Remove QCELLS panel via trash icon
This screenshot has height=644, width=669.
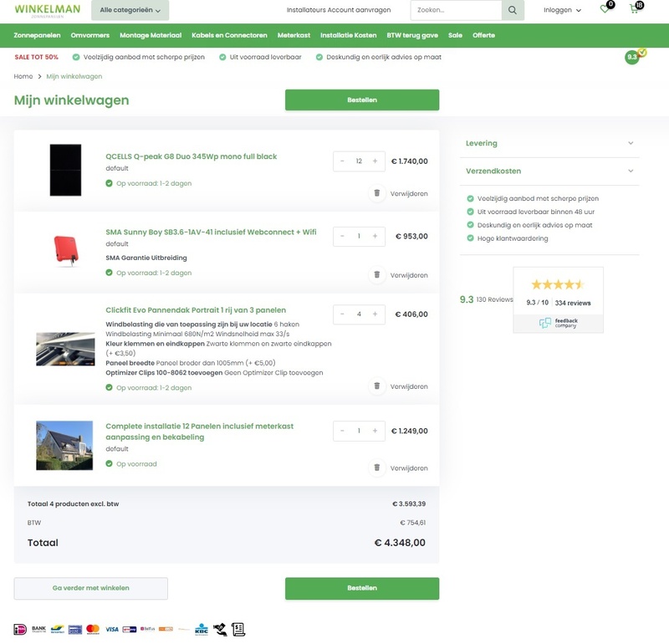[377, 193]
